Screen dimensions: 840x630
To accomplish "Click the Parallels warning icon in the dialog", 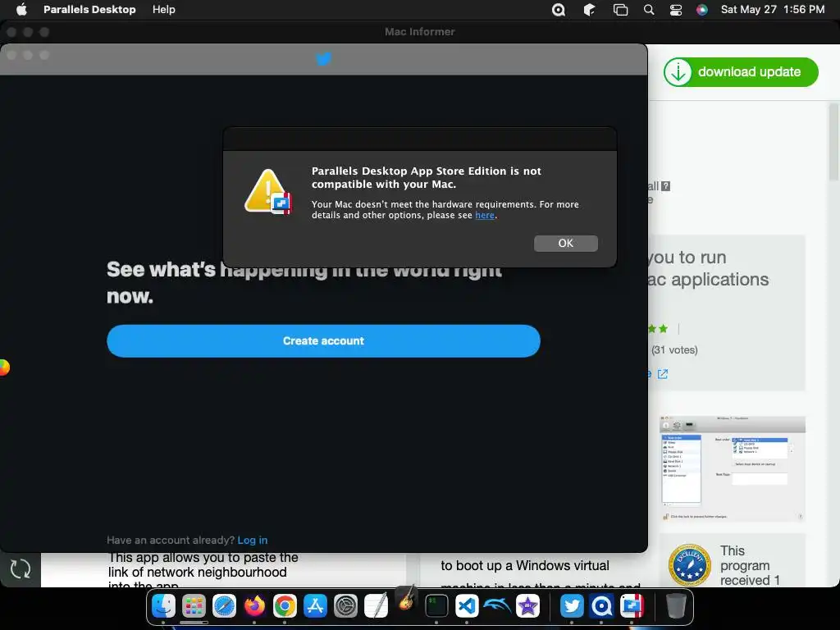I will coord(268,192).
